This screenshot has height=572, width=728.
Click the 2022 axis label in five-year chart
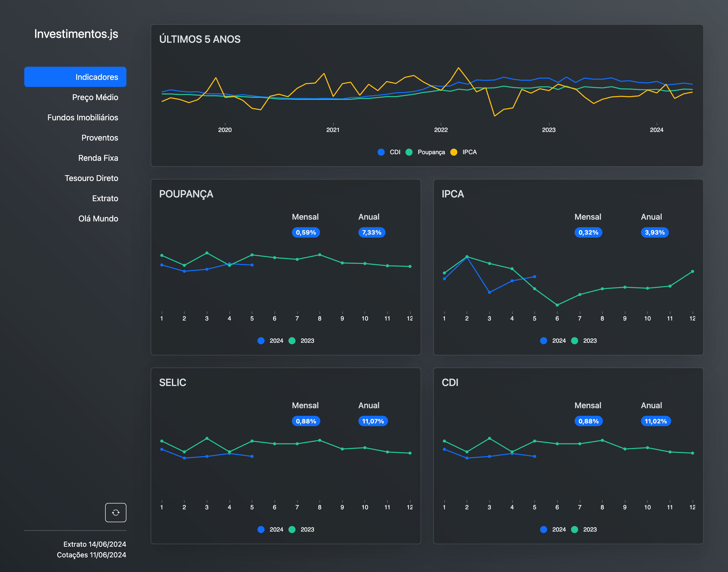coord(441,130)
